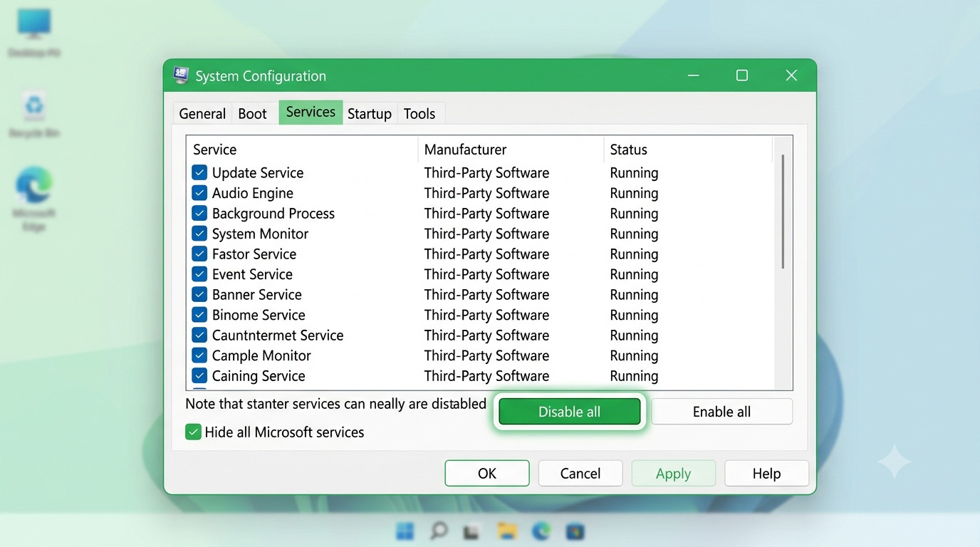Untick the Banner Service checkbox
Image resolution: width=980 pixels, height=547 pixels.
199,294
